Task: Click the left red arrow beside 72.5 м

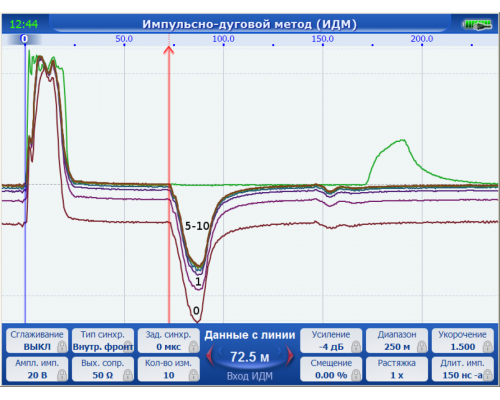Action: [210, 356]
